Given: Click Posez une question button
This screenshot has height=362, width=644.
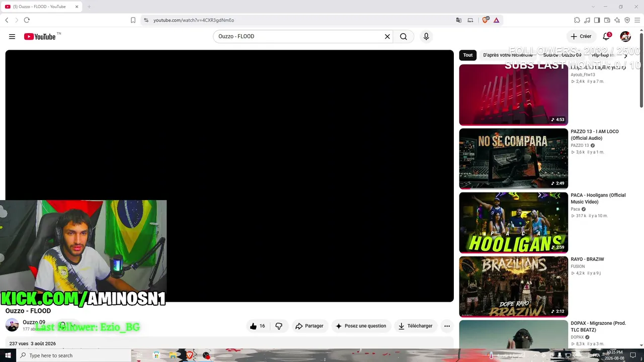Looking at the screenshot, I should [x=361, y=326].
